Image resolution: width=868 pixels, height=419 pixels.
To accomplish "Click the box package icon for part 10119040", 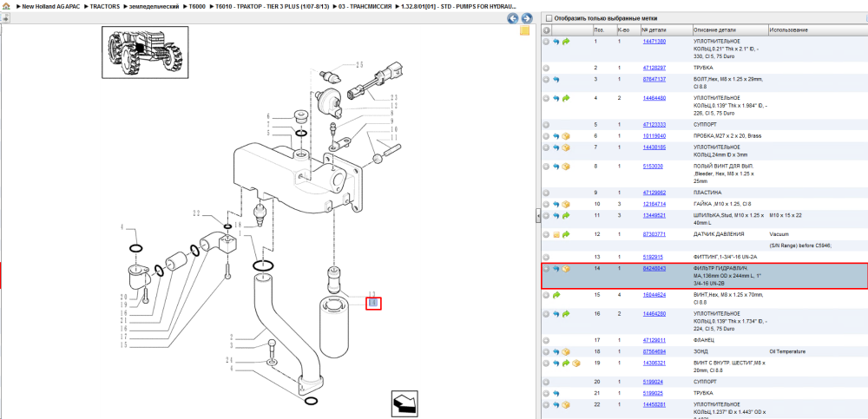I will [566, 136].
